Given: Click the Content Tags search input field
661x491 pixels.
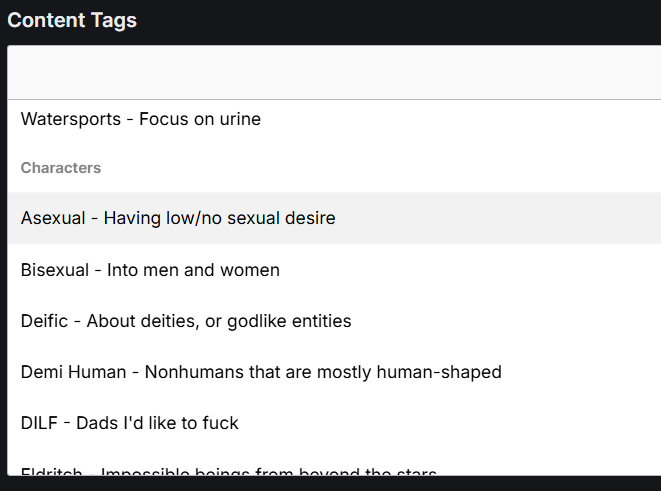Looking at the screenshot, I should (x=333, y=72).
